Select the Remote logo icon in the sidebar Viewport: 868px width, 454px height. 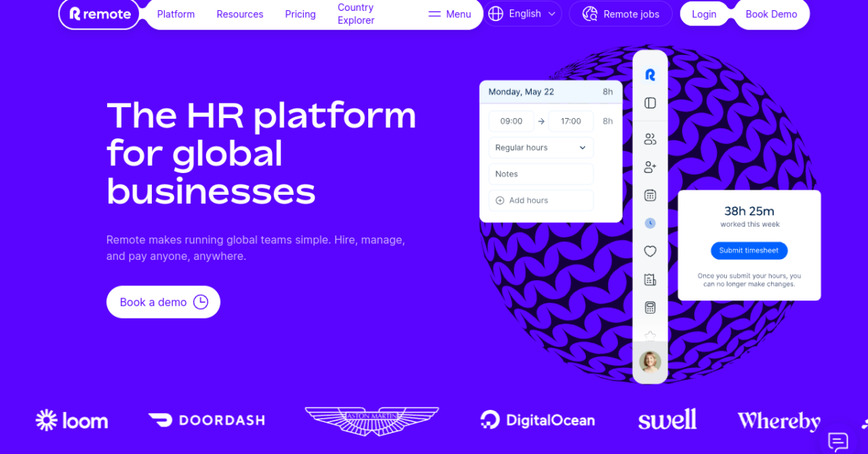[x=650, y=73]
